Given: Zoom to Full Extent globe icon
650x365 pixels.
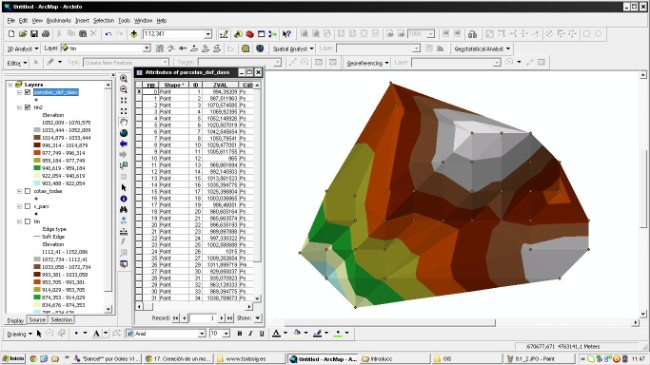Looking at the screenshot, I should pyautogui.click(x=124, y=133).
